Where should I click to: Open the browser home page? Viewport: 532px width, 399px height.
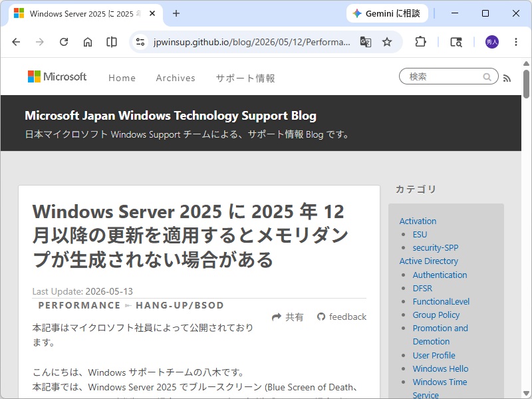pos(88,42)
